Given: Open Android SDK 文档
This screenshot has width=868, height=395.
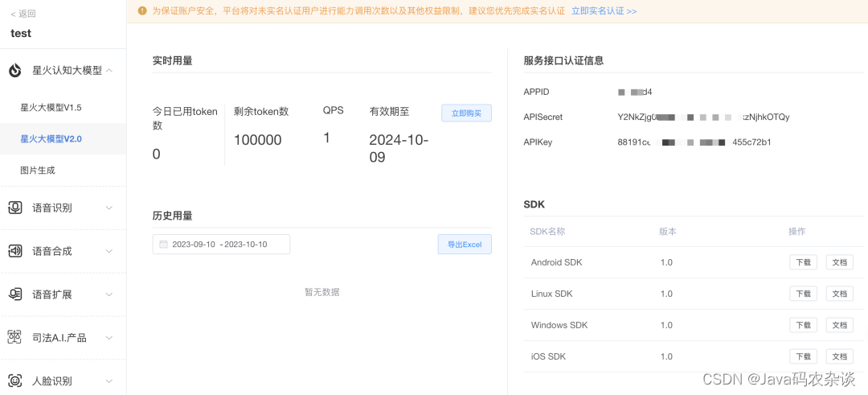Looking at the screenshot, I should click(x=840, y=262).
